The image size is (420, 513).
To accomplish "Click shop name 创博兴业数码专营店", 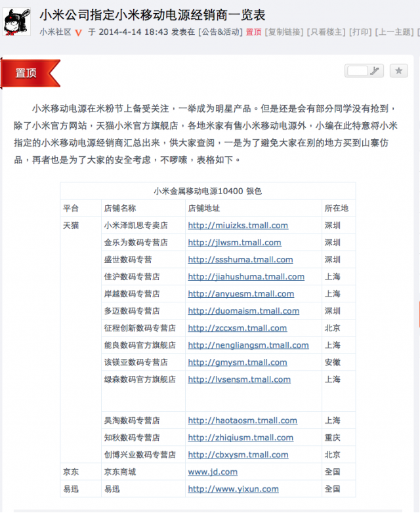I will click(140, 455).
